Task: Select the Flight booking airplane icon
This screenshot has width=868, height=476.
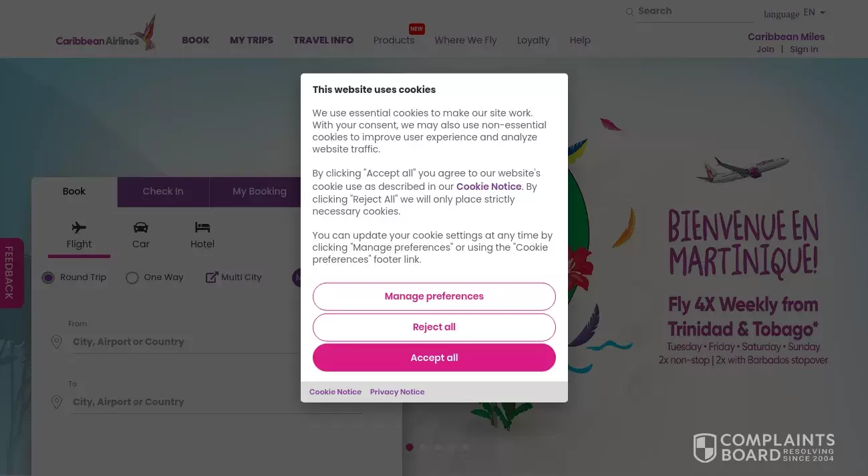Action: (x=79, y=227)
